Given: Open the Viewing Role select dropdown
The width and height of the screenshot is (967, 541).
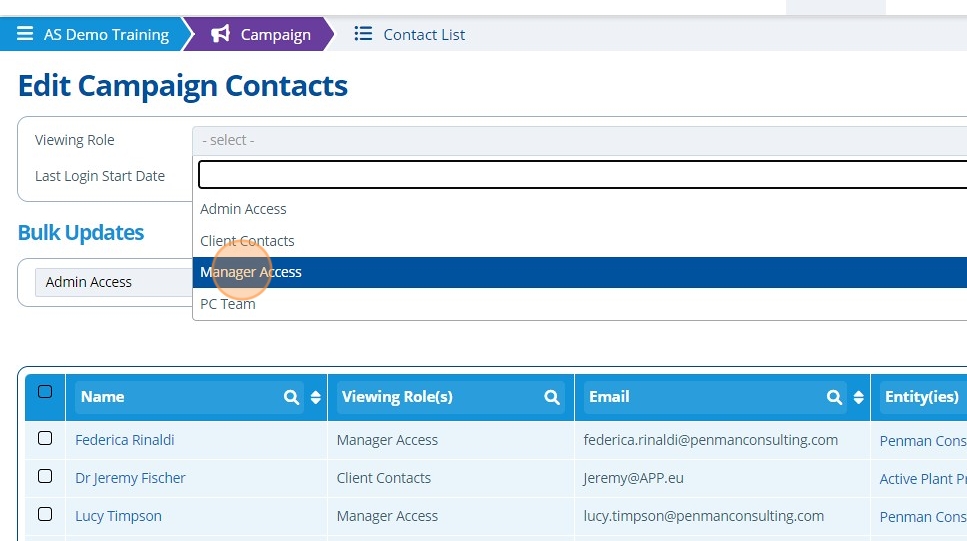Looking at the screenshot, I should pos(580,140).
